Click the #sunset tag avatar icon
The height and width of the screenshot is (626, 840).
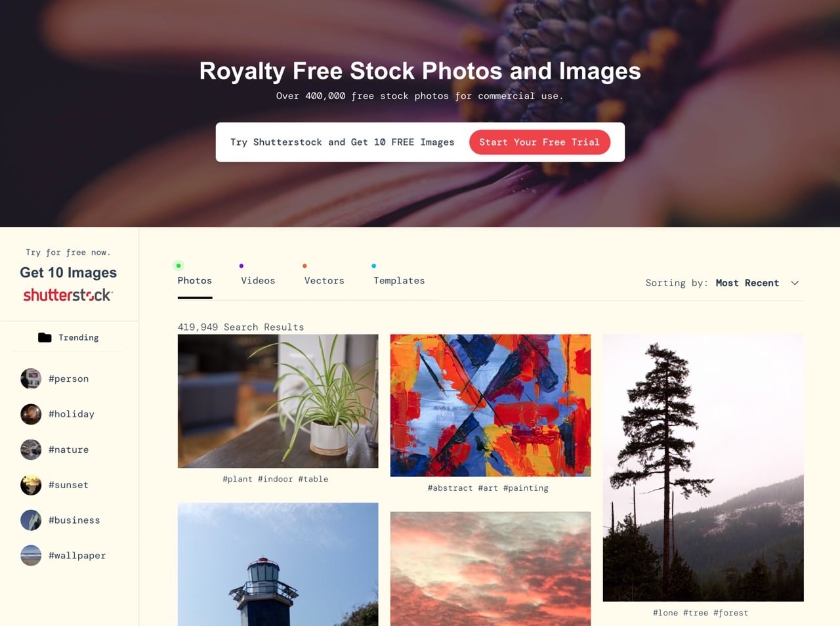point(31,485)
